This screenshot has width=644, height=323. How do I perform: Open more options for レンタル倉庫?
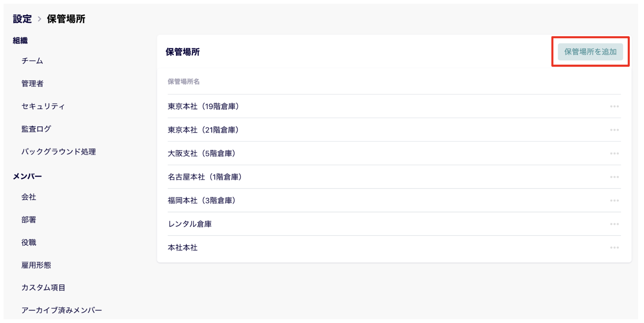click(614, 224)
